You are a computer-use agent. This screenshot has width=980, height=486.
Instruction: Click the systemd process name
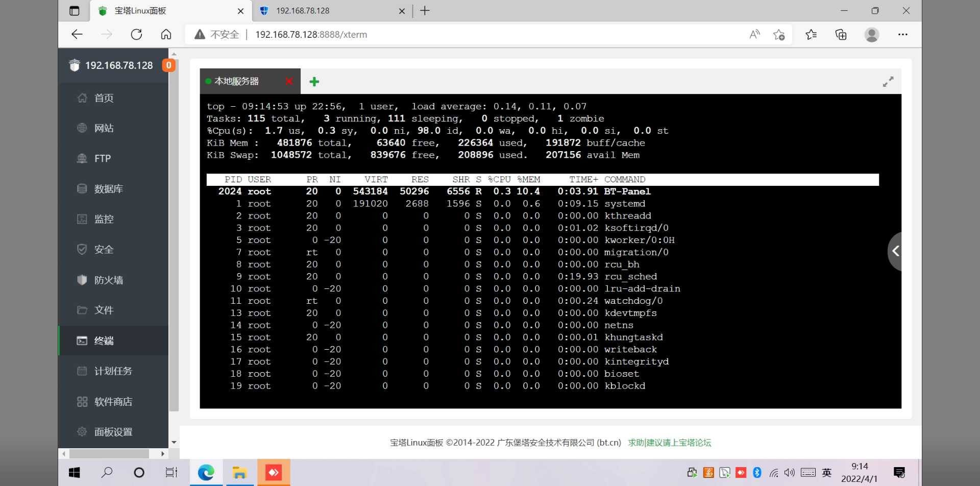(625, 204)
